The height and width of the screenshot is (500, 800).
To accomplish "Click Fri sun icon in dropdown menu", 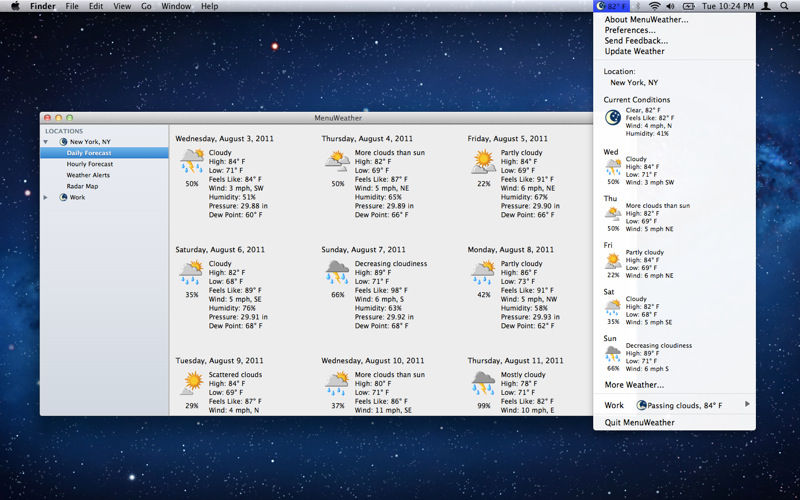I will pos(613,260).
